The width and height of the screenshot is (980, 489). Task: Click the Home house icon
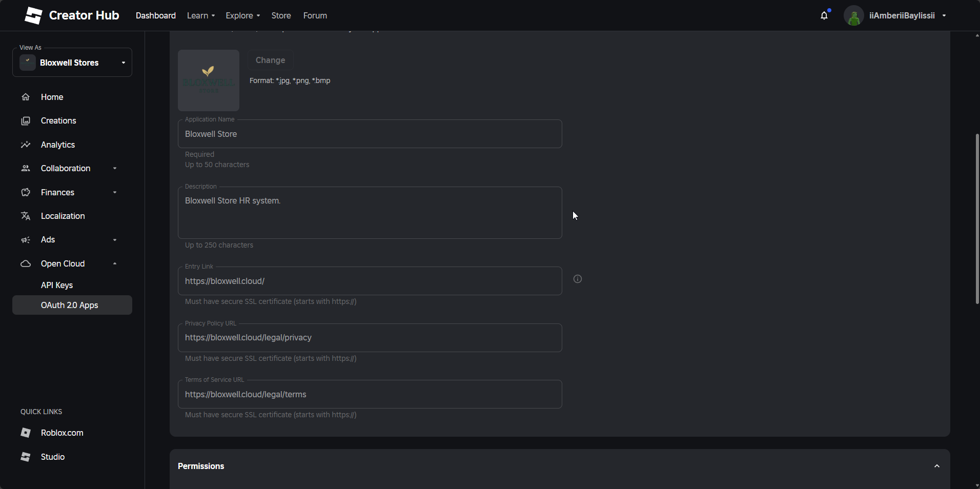26,97
